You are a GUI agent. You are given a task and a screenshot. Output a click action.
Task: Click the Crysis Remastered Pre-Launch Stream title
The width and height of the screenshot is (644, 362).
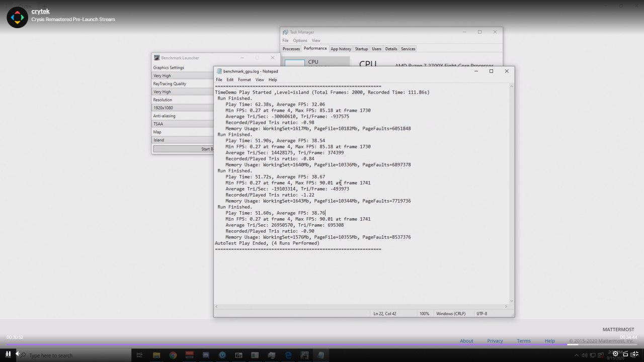[73, 20]
